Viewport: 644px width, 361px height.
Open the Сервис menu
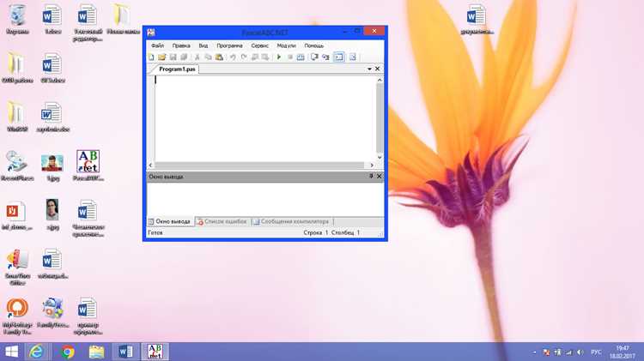click(x=259, y=45)
